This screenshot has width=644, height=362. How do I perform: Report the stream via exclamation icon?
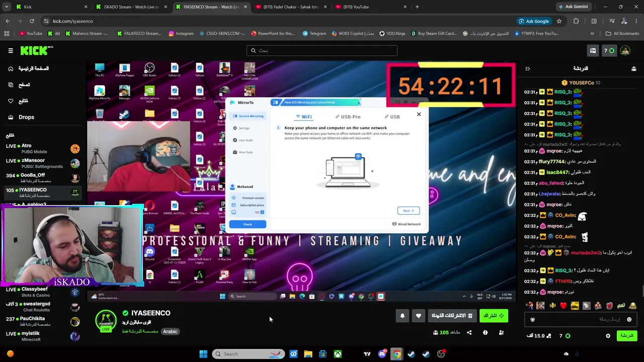point(485,332)
